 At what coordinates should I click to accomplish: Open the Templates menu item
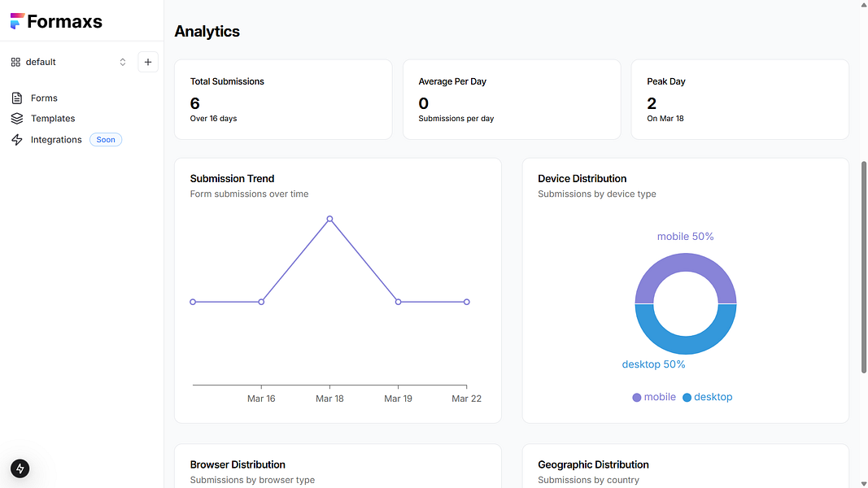click(53, 119)
